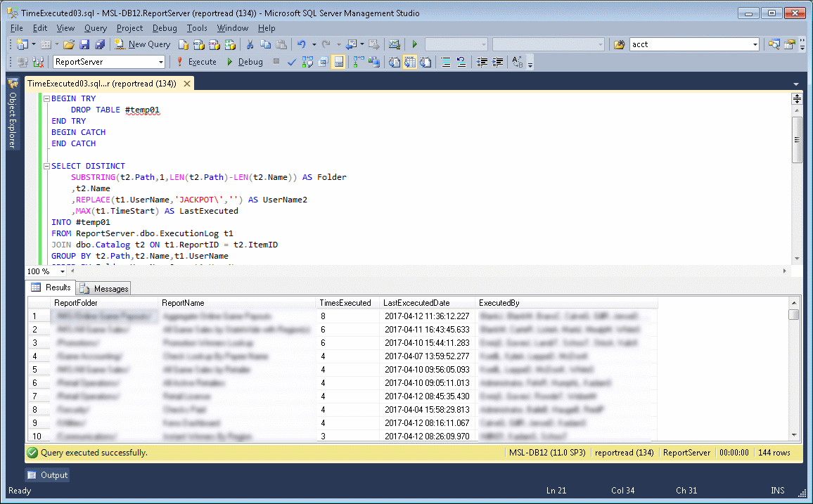Viewport: 813px width, 504px height.
Task: Click the results grid vertical scrollbar
Action: pyautogui.click(x=794, y=373)
